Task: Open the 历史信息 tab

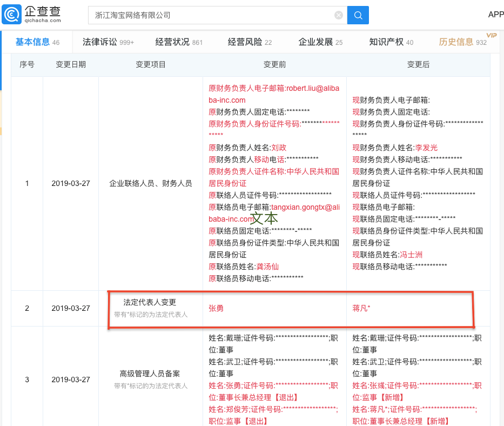Action: click(x=456, y=42)
